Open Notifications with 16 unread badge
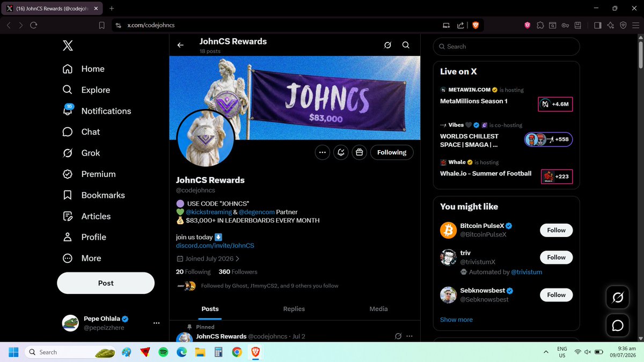 point(97,111)
